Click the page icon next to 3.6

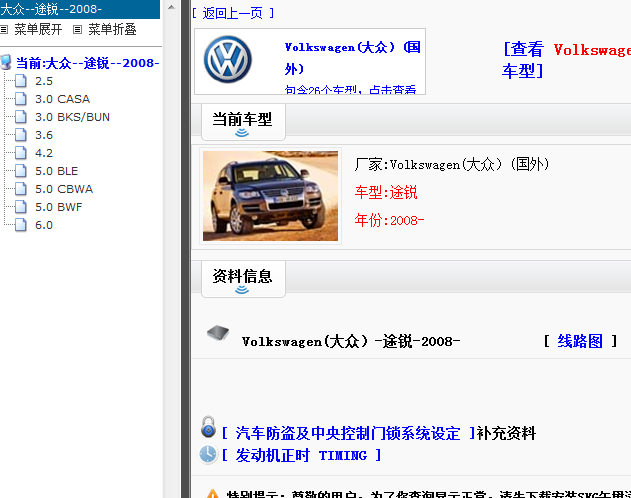click(x=21, y=135)
